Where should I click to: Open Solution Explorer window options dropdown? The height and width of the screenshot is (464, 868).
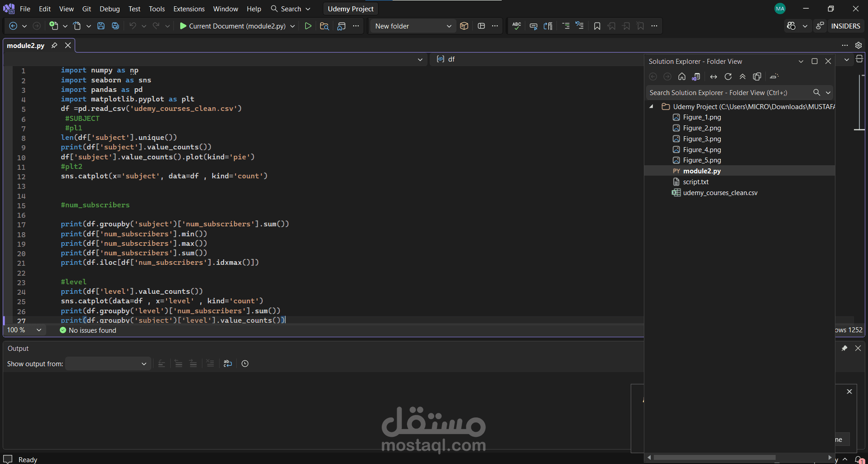[801, 61]
